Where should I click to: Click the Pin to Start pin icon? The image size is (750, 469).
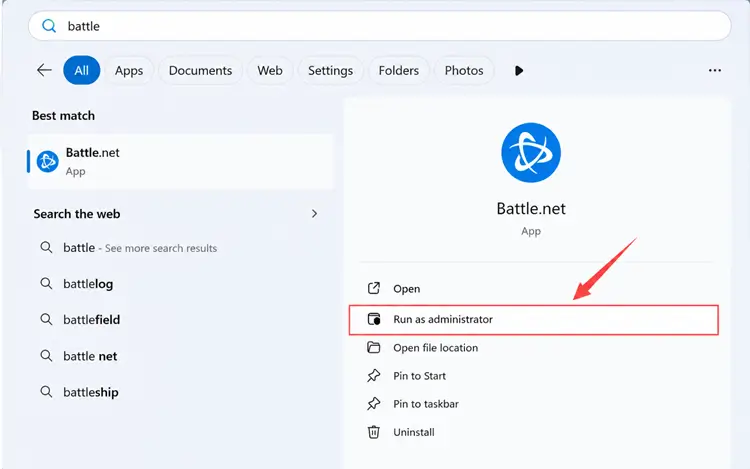[374, 376]
